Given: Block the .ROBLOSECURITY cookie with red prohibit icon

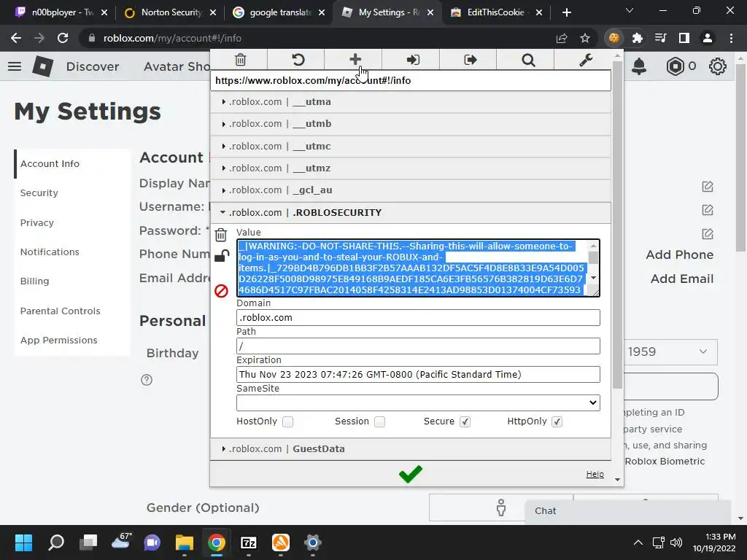Looking at the screenshot, I should click(221, 290).
